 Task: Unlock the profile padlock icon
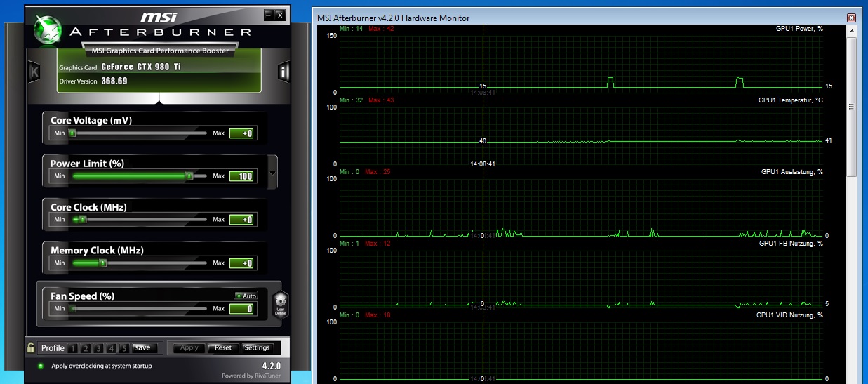[31, 347]
